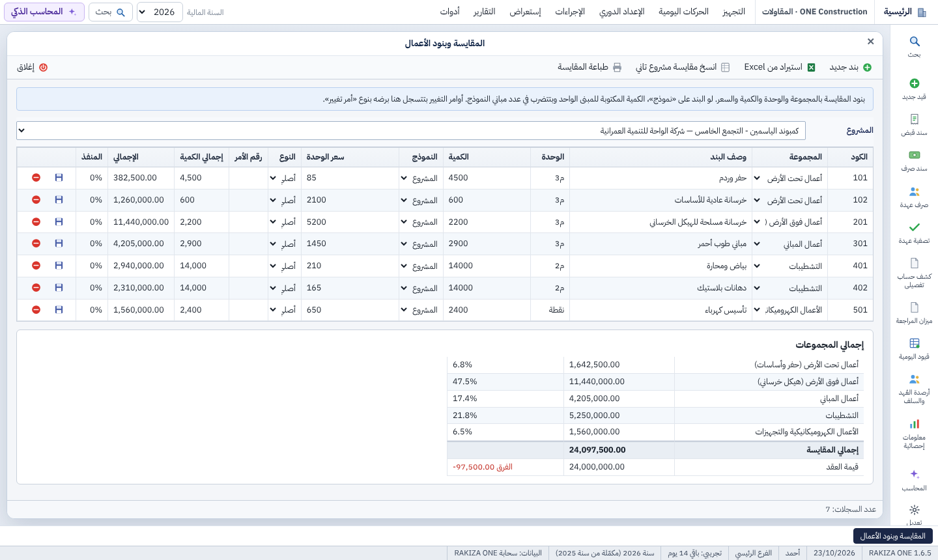Close the المقايسة وبنود الأعمال panel
This screenshot has width=938, height=560.
click(870, 42)
